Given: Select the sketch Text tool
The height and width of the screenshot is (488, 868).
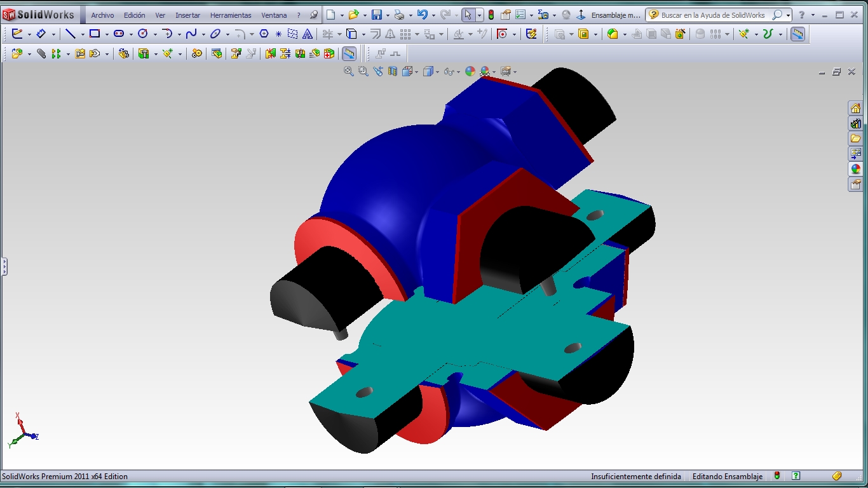Looking at the screenshot, I should (308, 34).
